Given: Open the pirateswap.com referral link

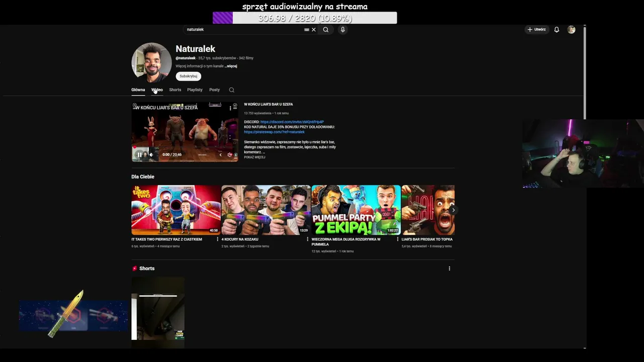Looking at the screenshot, I should tap(274, 132).
